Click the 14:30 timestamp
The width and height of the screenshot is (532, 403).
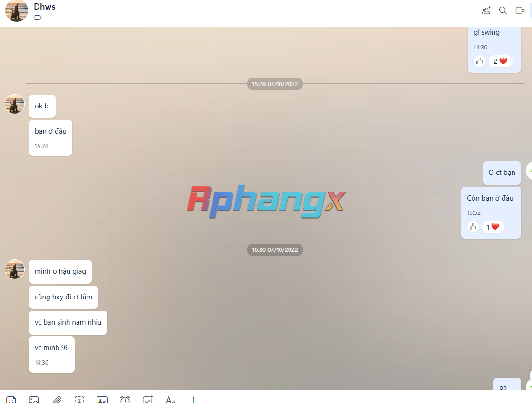click(x=481, y=48)
